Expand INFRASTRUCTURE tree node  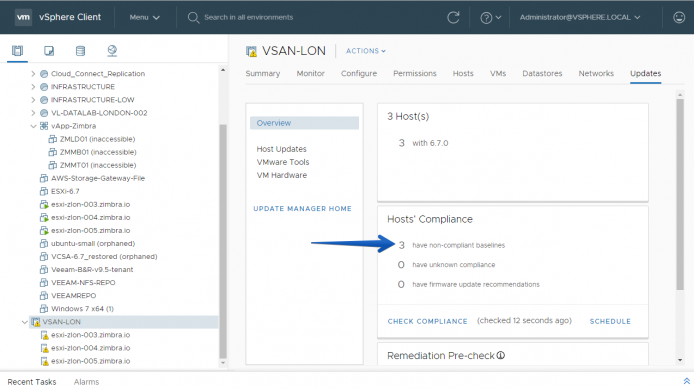(x=33, y=87)
